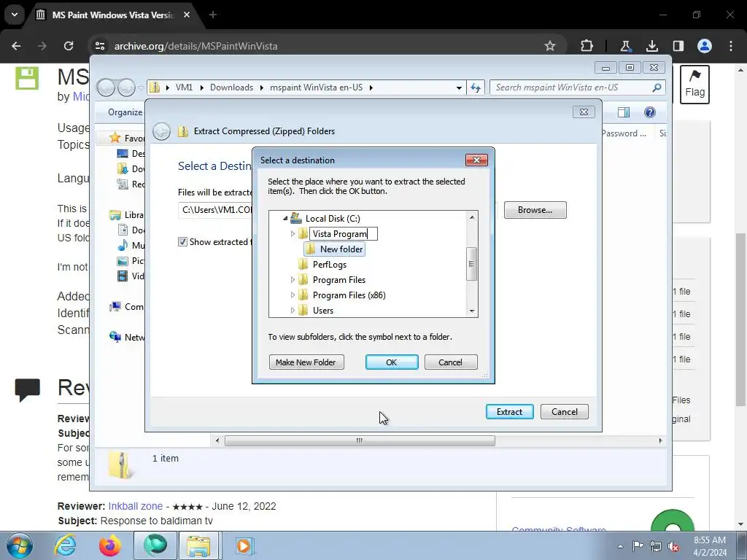Viewport: 747px width, 560px height.
Task: Cancel the Select a destination dialog
Action: (x=450, y=362)
